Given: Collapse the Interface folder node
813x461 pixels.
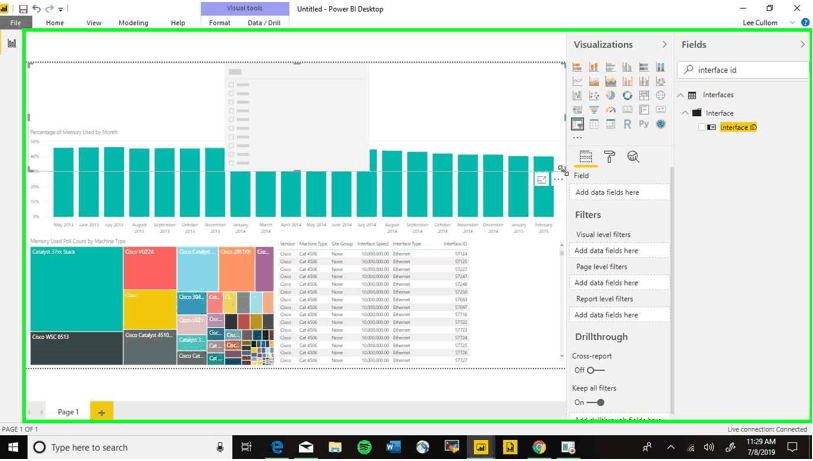Looking at the screenshot, I should (x=685, y=113).
